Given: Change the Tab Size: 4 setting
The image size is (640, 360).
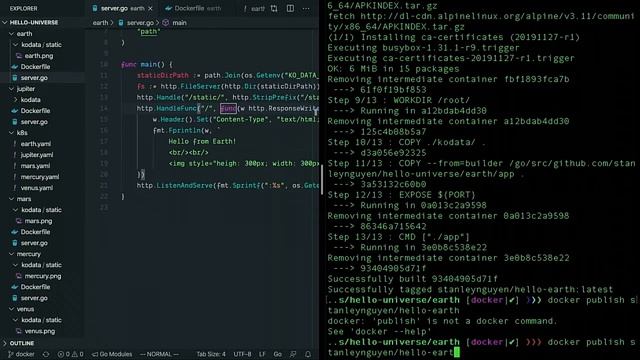Looking at the screenshot, I should (x=211, y=354).
